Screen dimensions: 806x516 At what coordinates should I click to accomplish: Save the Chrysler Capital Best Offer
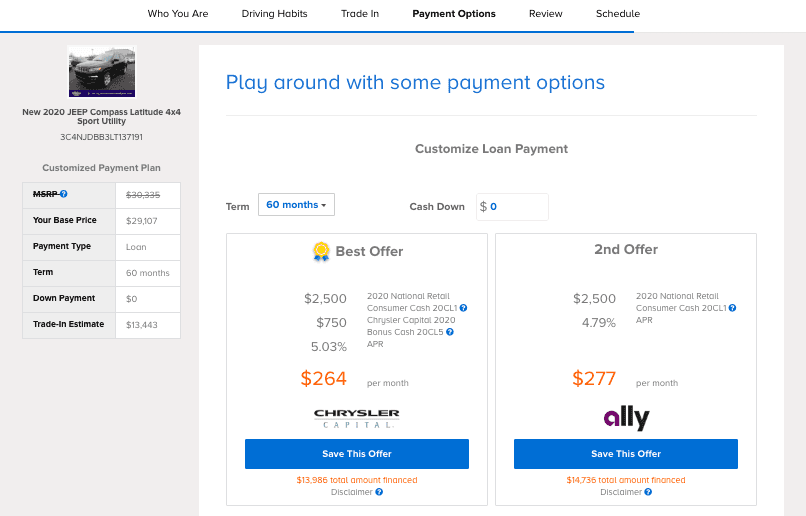click(357, 454)
